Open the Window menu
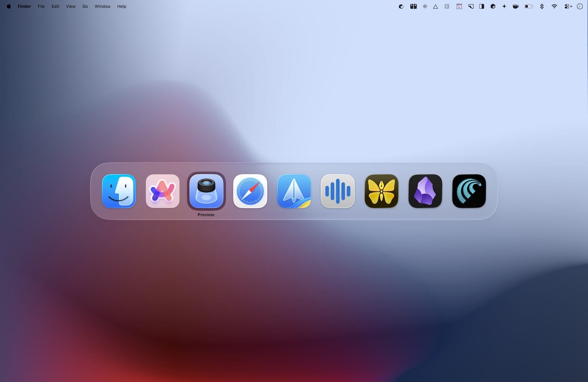This screenshot has width=588, height=382. tap(102, 6)
